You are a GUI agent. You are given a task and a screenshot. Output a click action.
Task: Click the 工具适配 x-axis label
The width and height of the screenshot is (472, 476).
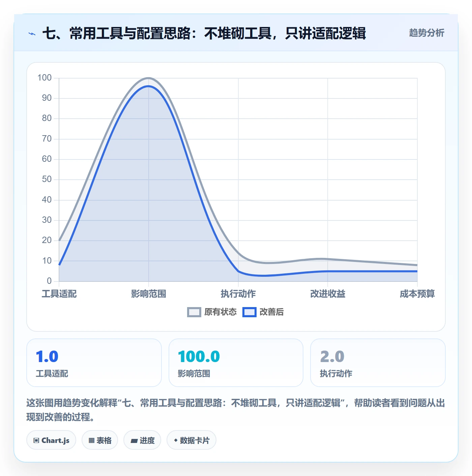59,294
